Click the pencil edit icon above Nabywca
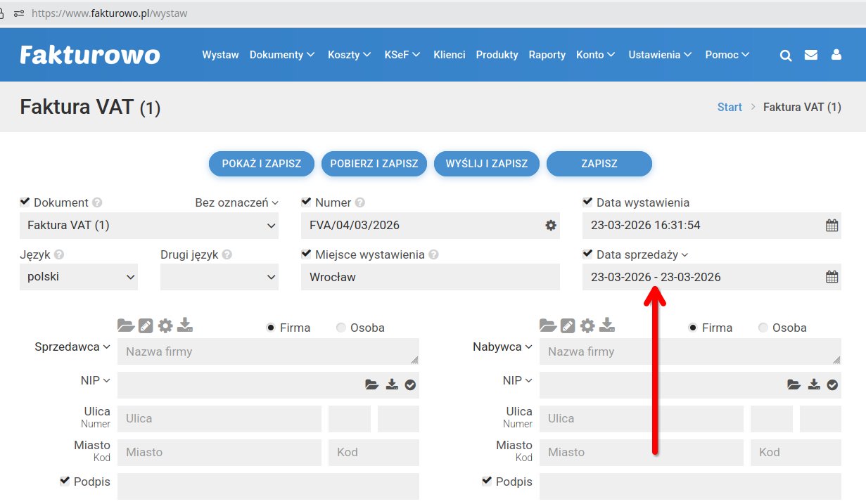The width and height of the screenshot is (866, 504). pyautogui.click(x=567, y=325)
